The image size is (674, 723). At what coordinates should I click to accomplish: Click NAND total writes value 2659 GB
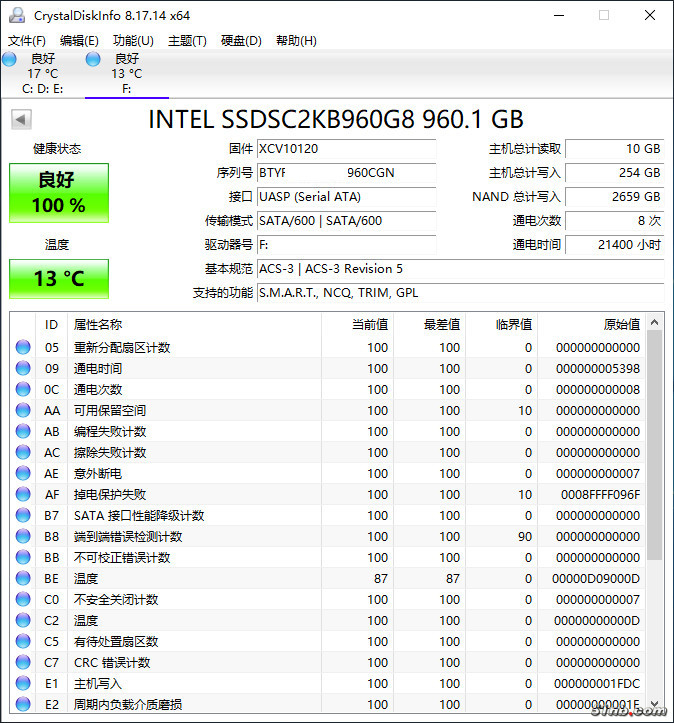coord(615,197)
